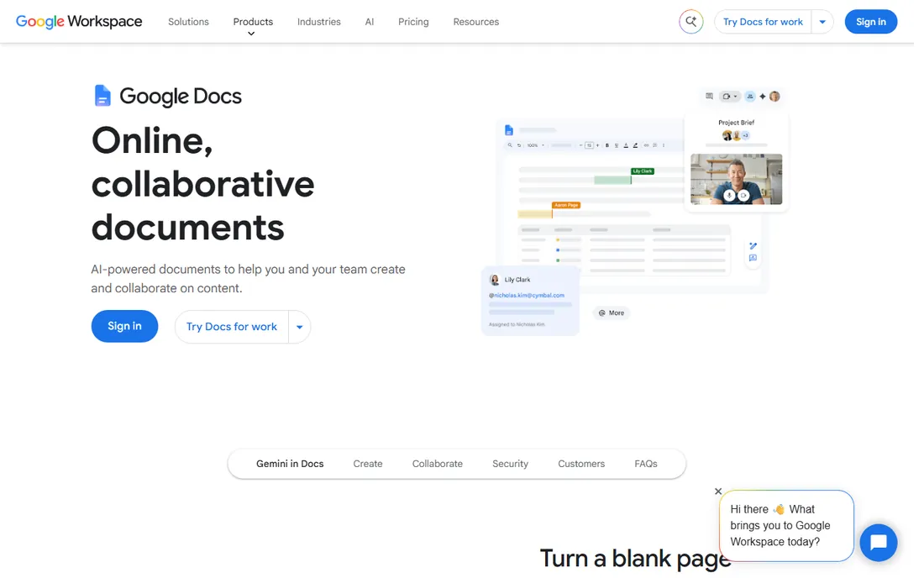Select the Collaborate tab

438,464
